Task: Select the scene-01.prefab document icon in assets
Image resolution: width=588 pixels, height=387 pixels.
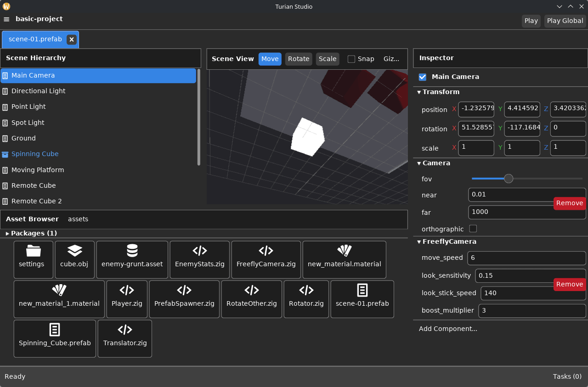Action: point(362,290)
